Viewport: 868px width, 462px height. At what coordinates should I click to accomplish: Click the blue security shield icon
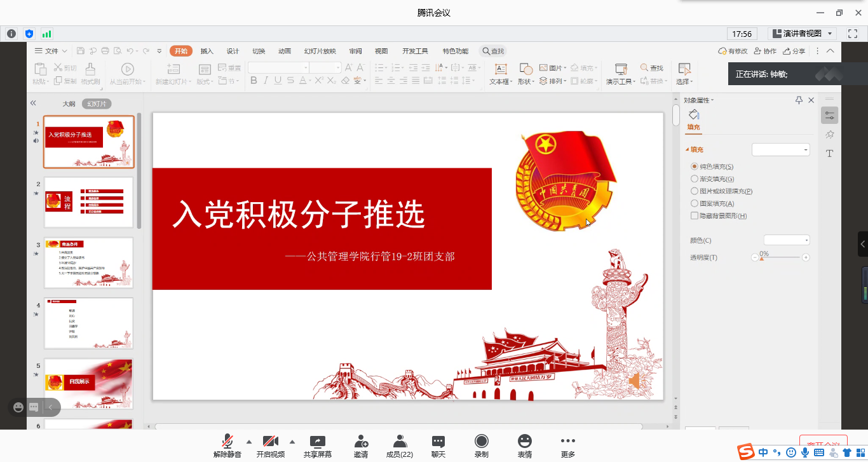pos(29,34)
